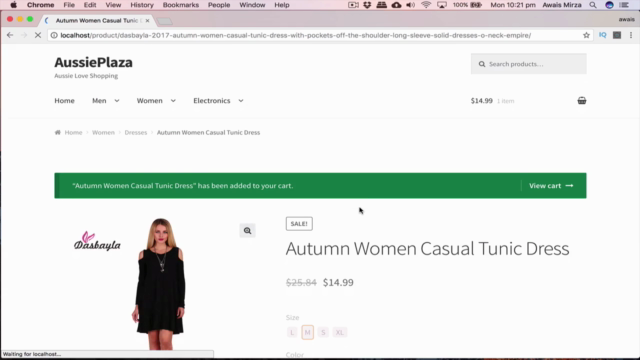Go back in browser history
The image size is (640, 360).
pyautogui.click(x=10, y=35)
